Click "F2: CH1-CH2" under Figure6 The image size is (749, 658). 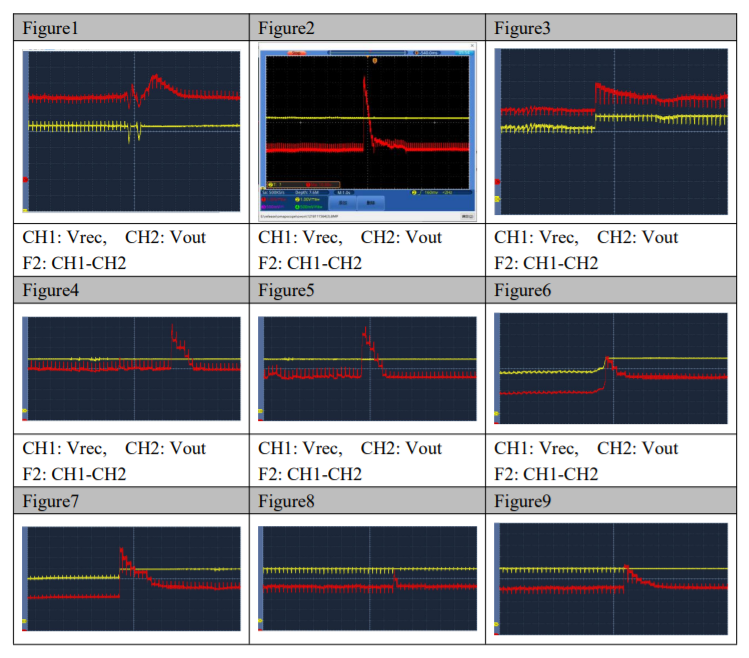(546, 474)
